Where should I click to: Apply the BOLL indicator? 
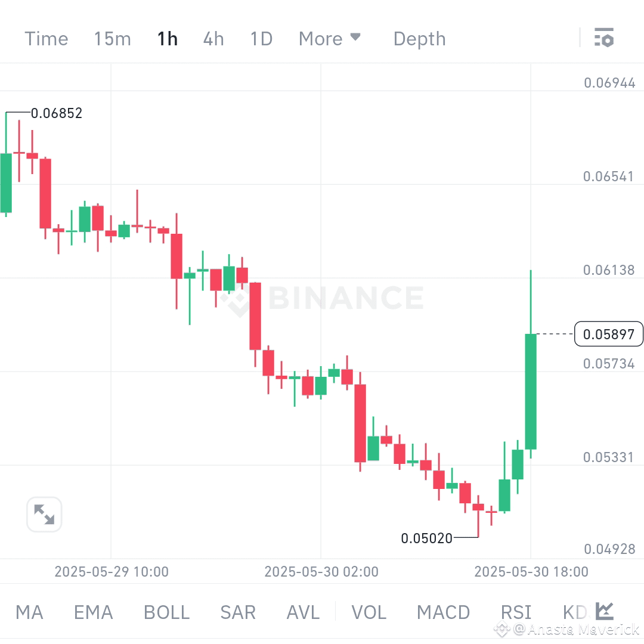coord(166,612)
